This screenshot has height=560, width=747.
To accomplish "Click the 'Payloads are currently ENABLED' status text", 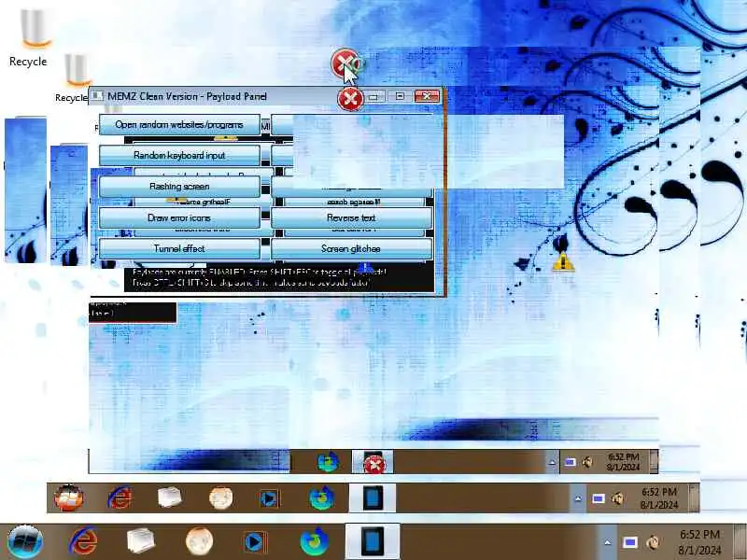I will [x=260, y=272].
